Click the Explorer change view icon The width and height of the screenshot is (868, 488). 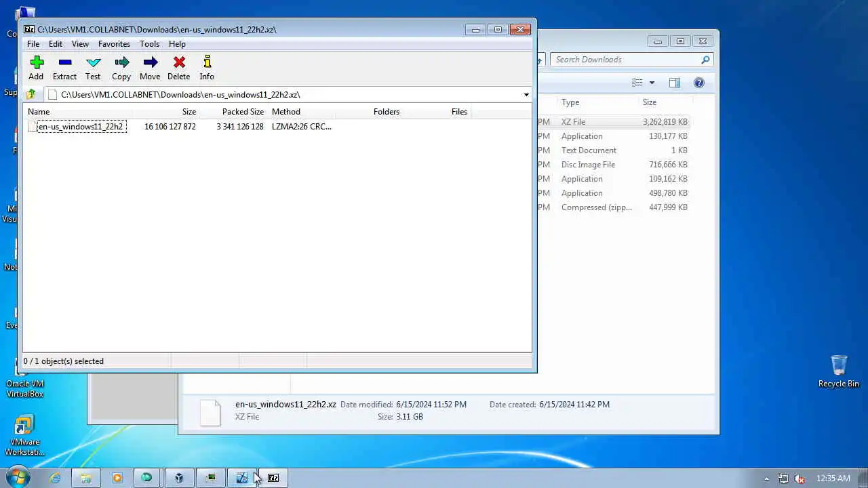(637, 83)
